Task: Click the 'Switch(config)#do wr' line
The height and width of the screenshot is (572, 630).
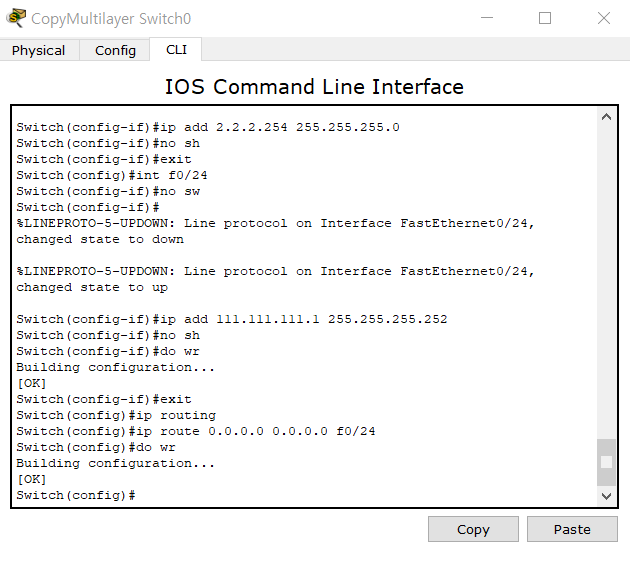Action: [96, 447]
